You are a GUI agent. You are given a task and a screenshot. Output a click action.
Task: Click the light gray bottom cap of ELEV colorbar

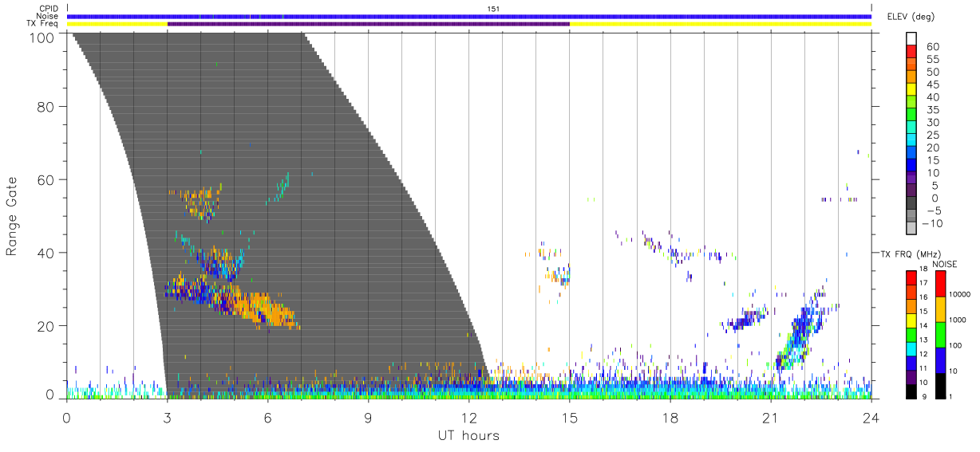911,229
